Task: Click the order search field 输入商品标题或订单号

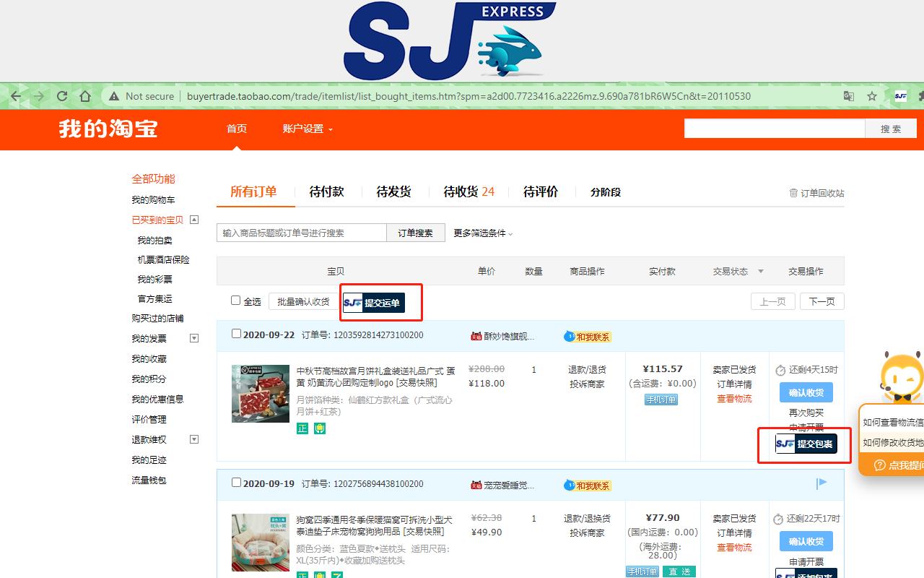Action: tap(302, 233)
